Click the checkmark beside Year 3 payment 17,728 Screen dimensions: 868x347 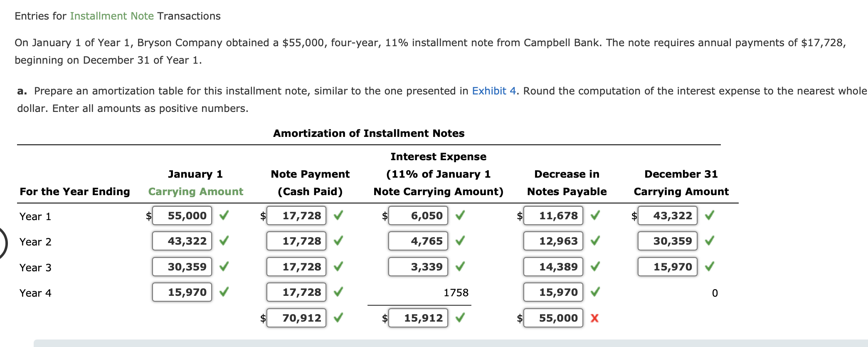click(339, 267)
